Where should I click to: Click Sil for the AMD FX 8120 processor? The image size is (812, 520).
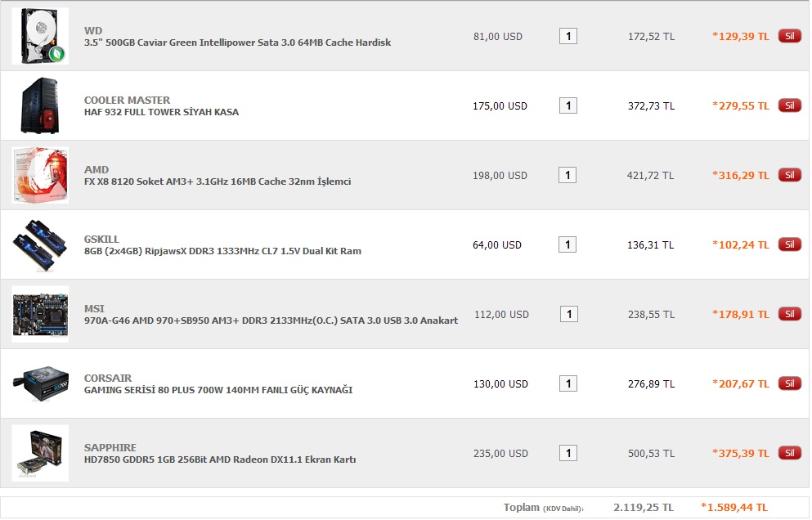[x=789, y=175]
